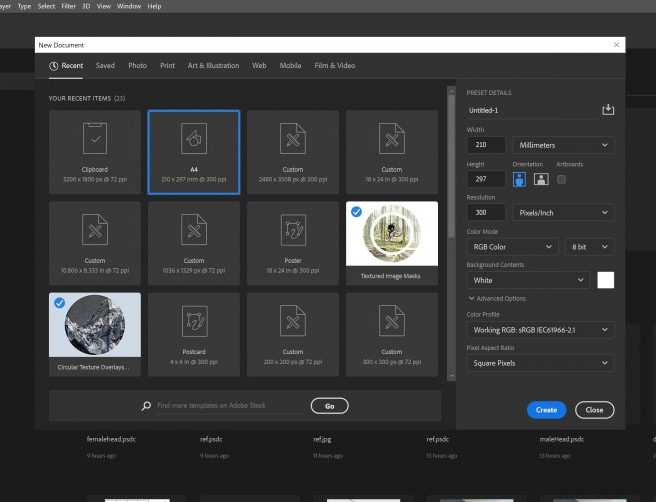Open the Filter menu in the menu bar

[69, 6]
